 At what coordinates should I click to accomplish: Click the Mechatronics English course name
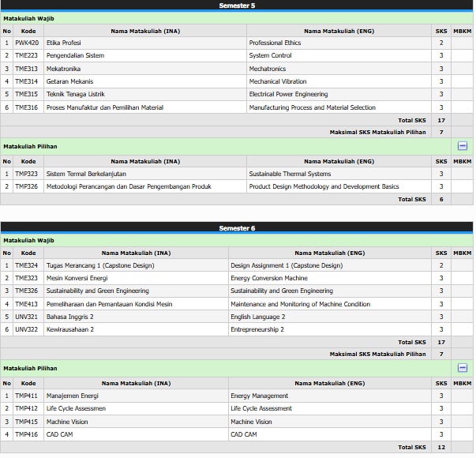click(x=268, y=69)
